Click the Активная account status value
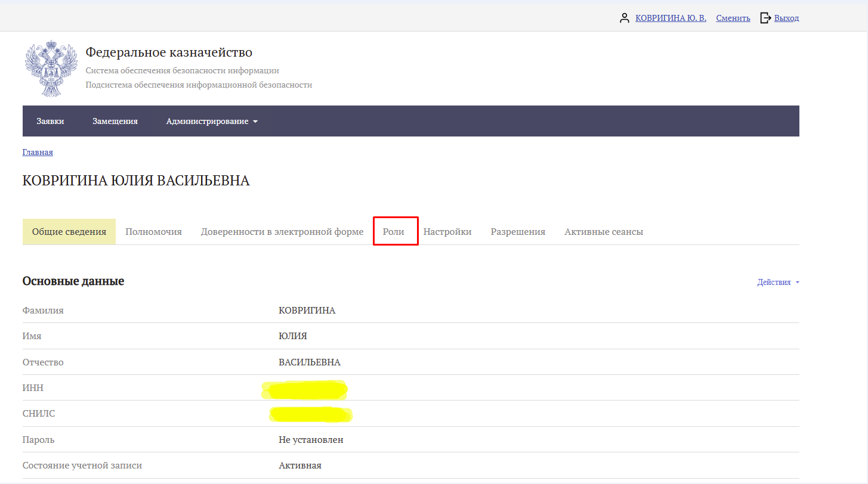 coord(300,466)
